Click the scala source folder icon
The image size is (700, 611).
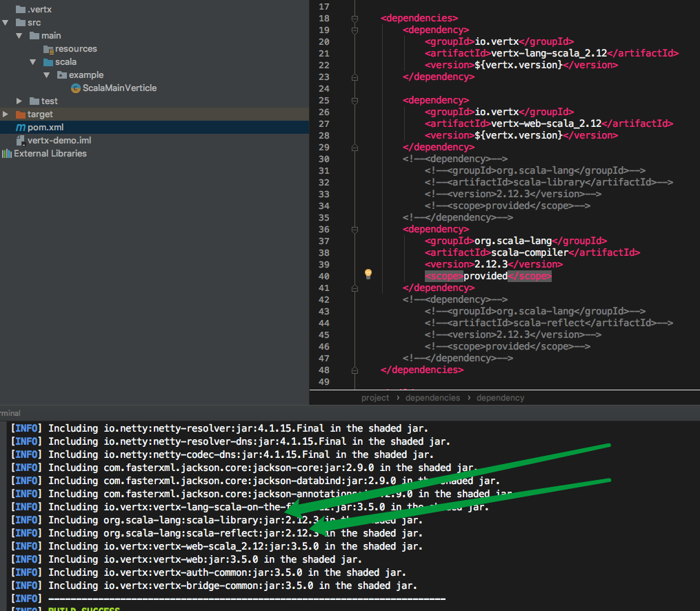click(x=48, y=61)
